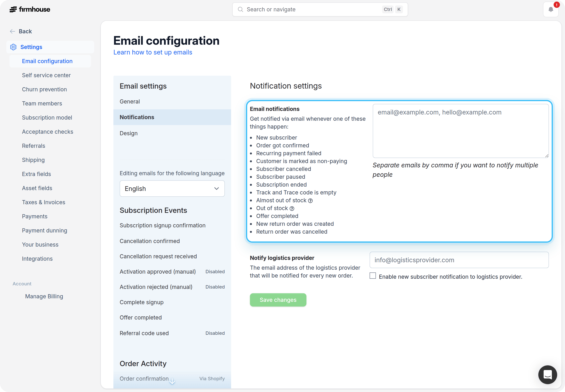Viewport: 565px width, 392px height.
Task: Open Shipping settings
Action: pos(33,160)
